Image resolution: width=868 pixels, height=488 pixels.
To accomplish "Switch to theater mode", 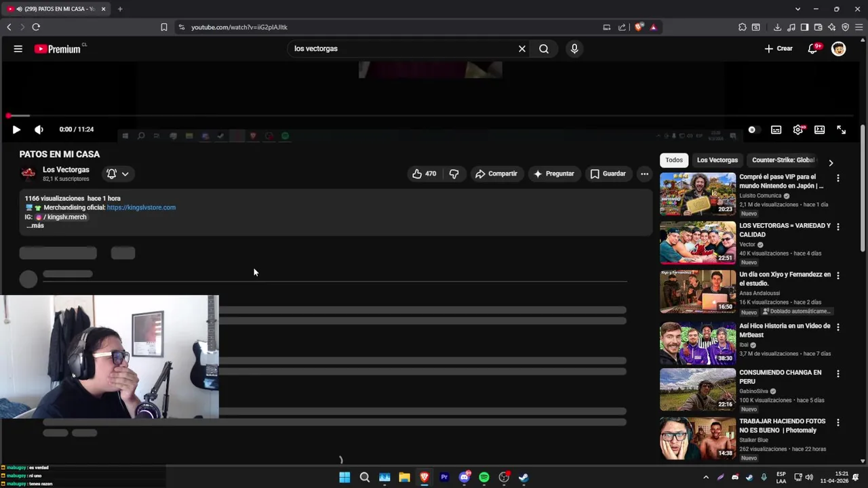I will point(819,129).
